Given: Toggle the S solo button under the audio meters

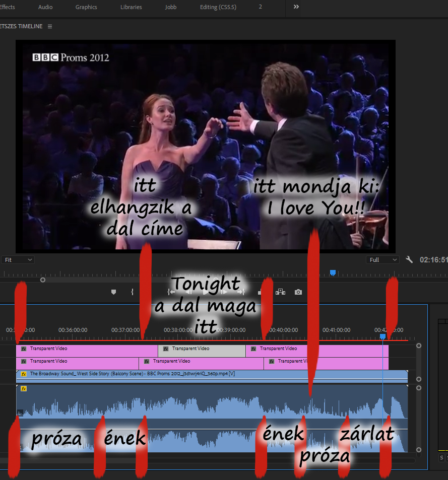Looking at the screenshot, I should click(x=441, y=458).
